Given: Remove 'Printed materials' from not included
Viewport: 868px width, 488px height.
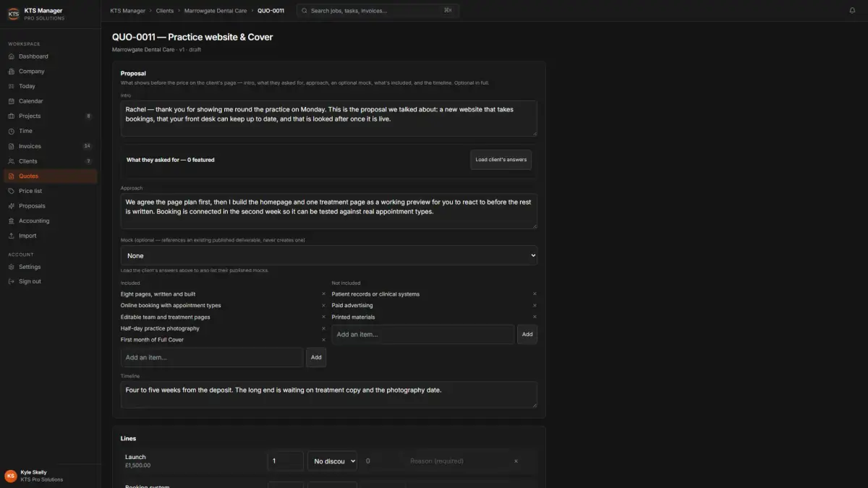Looking at the screenshot, I should (535, 317).
